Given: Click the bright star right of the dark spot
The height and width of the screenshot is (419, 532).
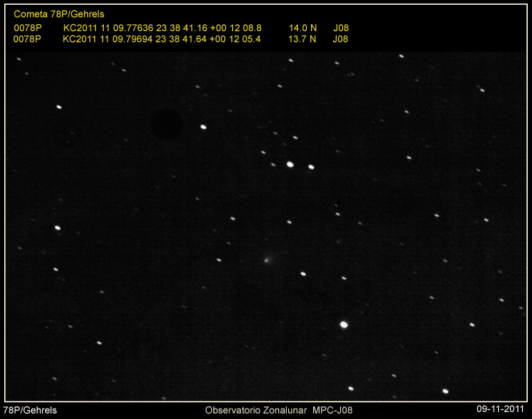Looking at the screenshot, I should [x=203, y=127].
